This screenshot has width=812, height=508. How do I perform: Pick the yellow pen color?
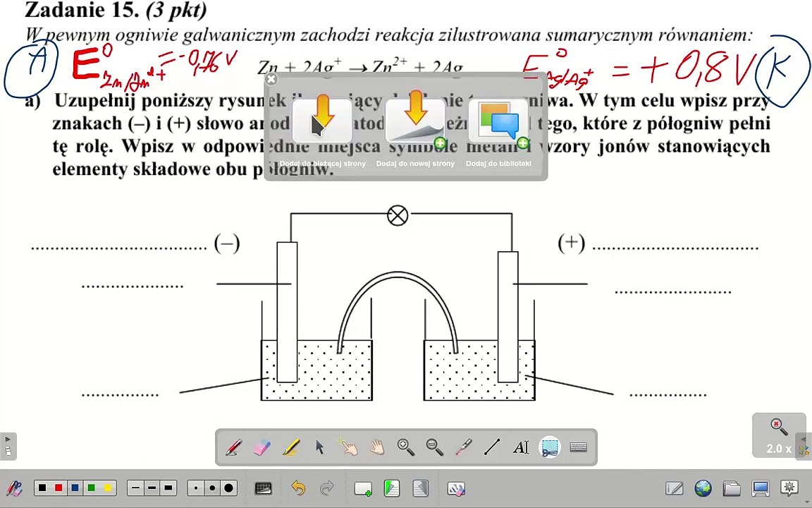point(108,488)
